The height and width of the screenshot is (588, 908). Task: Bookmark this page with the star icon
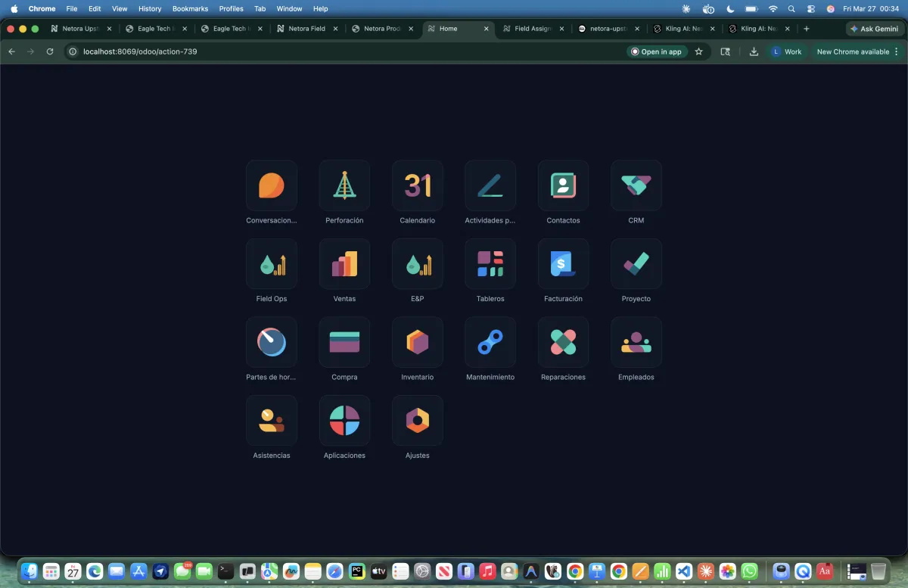pos(698,51)
